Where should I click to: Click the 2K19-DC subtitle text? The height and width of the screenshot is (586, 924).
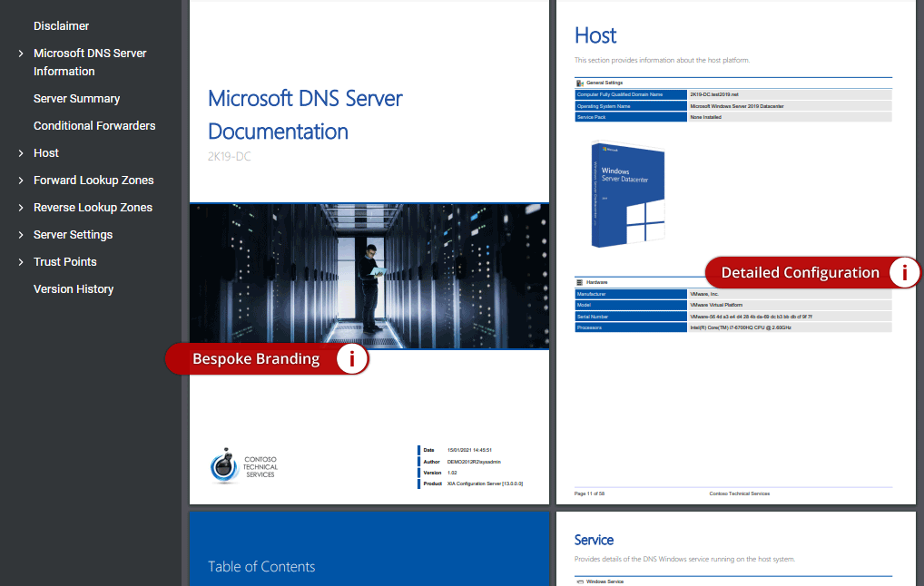click(x=230, y=157)
